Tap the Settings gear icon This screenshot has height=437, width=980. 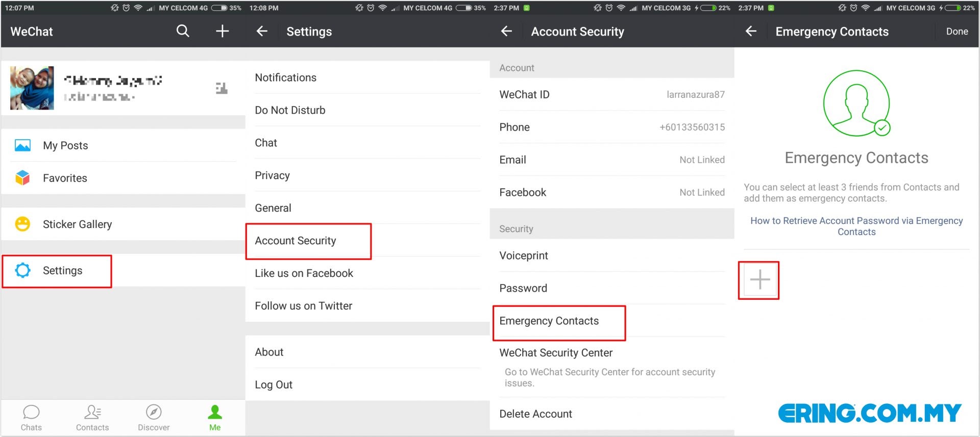pyautogui.click(x=22, y=270)
